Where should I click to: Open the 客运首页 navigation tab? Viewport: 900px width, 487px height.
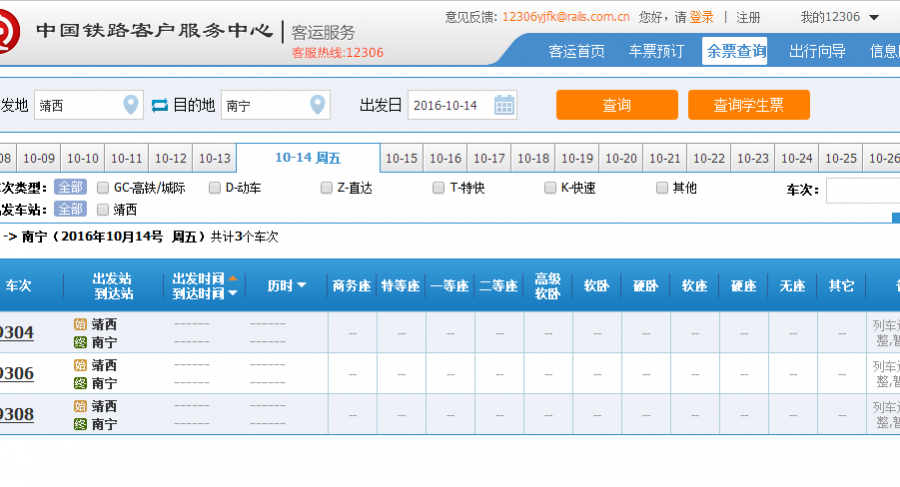pyautogui.click(x=576, y=51)
